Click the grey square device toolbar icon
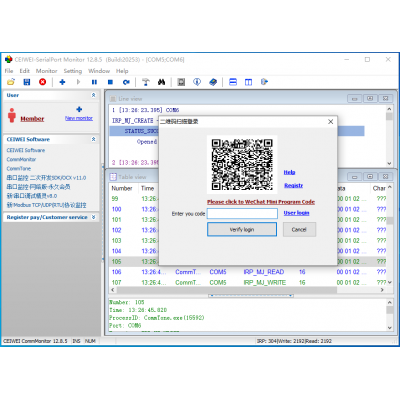 point(181,82)
